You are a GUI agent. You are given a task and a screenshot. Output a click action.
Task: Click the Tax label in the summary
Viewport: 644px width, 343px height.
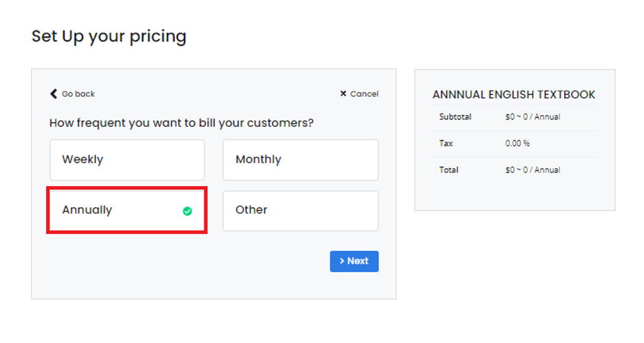(x=446, y=143)
